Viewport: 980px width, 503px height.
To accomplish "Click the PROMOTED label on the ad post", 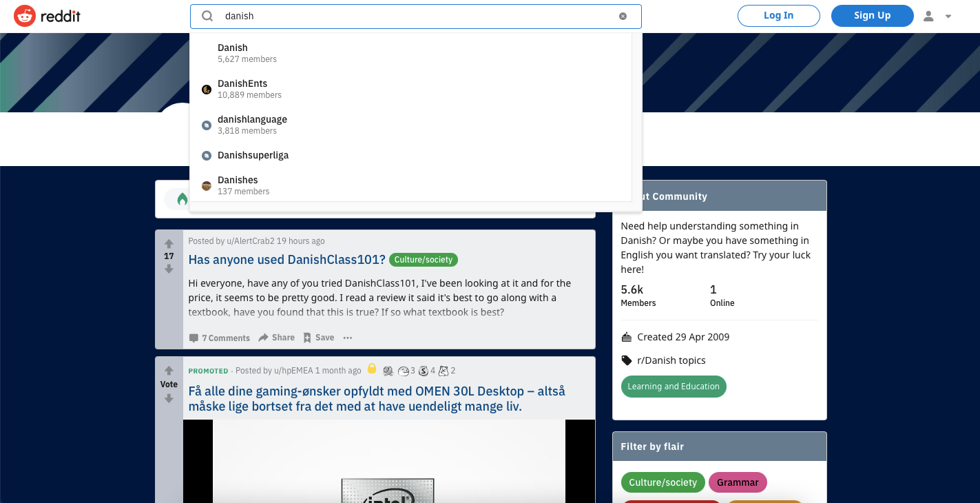I will (x=208, y=371).
